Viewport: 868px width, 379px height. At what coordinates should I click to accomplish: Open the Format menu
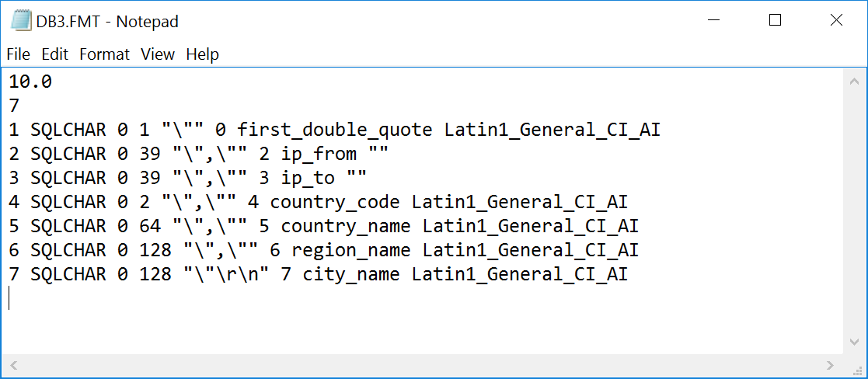click(x=104, y=54)
